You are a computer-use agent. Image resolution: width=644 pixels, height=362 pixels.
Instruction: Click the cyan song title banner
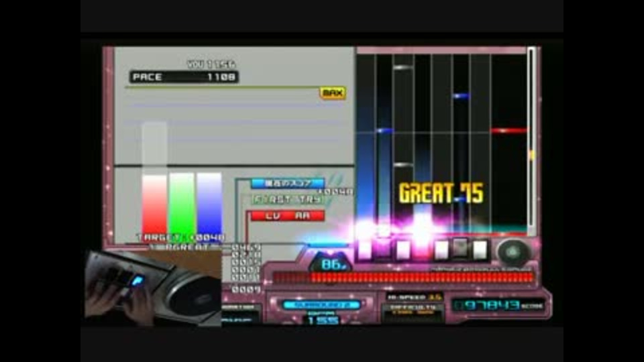[321, 305]
